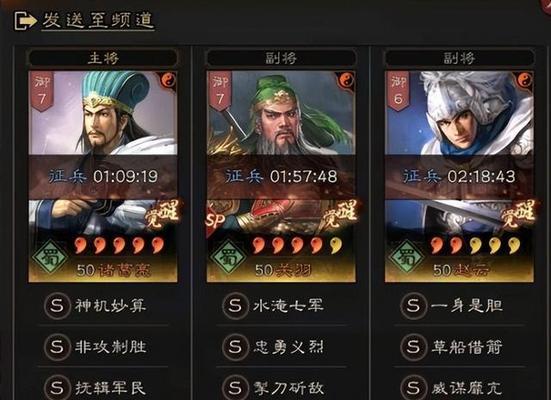Open 发送至频道 link
The height and width of the screenshot is (400, 551).
[98, 20]
